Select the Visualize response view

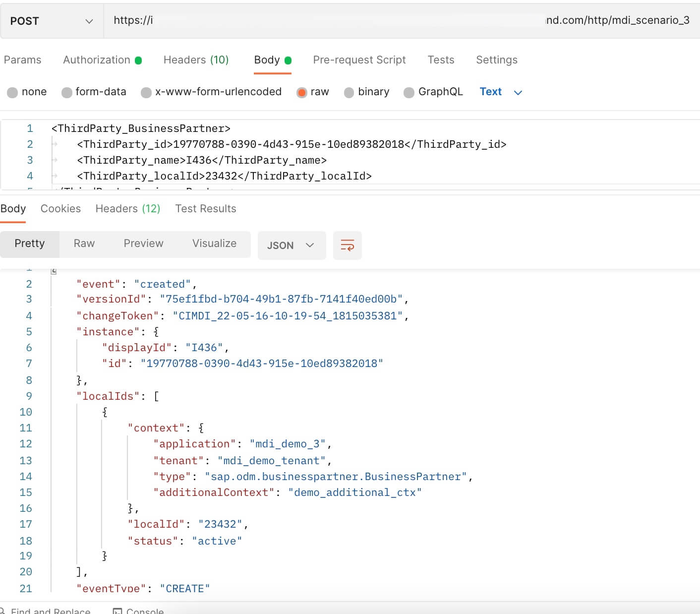tap(214, 244)
